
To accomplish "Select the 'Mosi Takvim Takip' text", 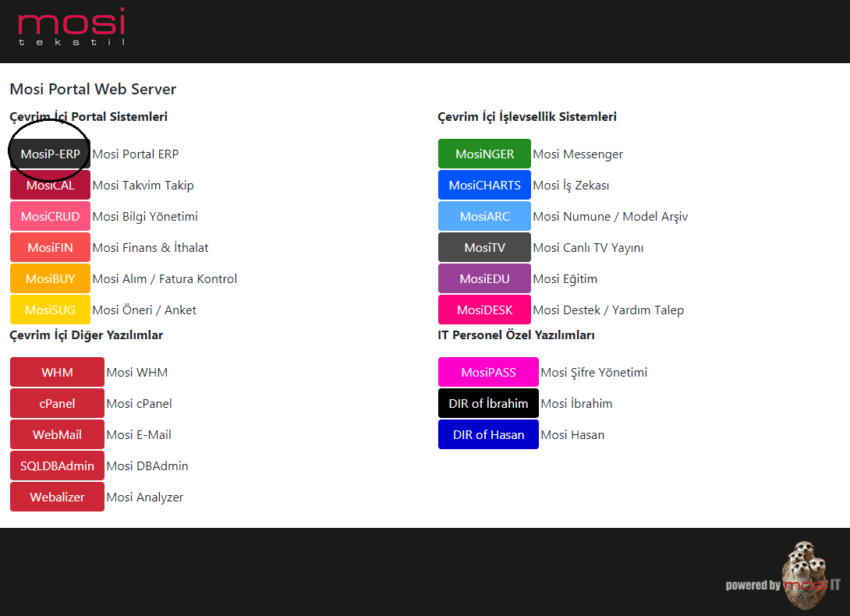I will (143, 186).
